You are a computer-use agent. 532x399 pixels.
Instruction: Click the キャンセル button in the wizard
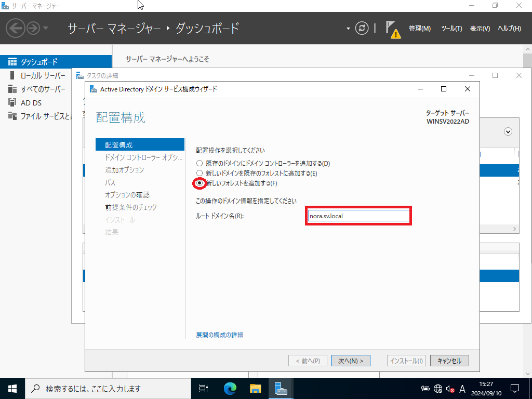(449, 361)
